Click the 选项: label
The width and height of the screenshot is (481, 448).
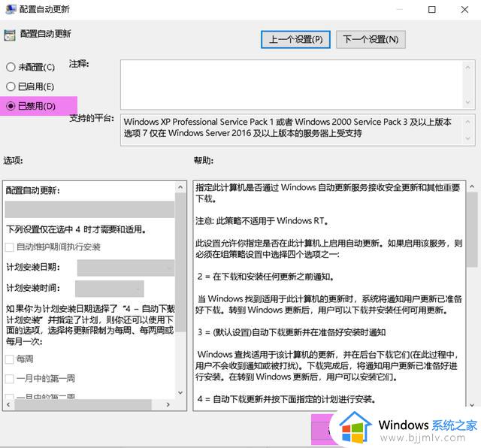coord(14,160)
